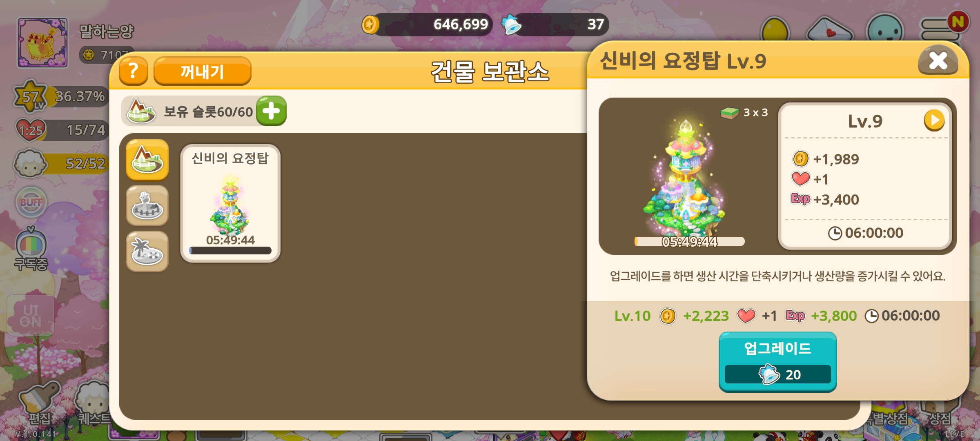This screenshot has width=980, height=441.
Task: Toggle the UI ON switch
Action: [31, 315]
